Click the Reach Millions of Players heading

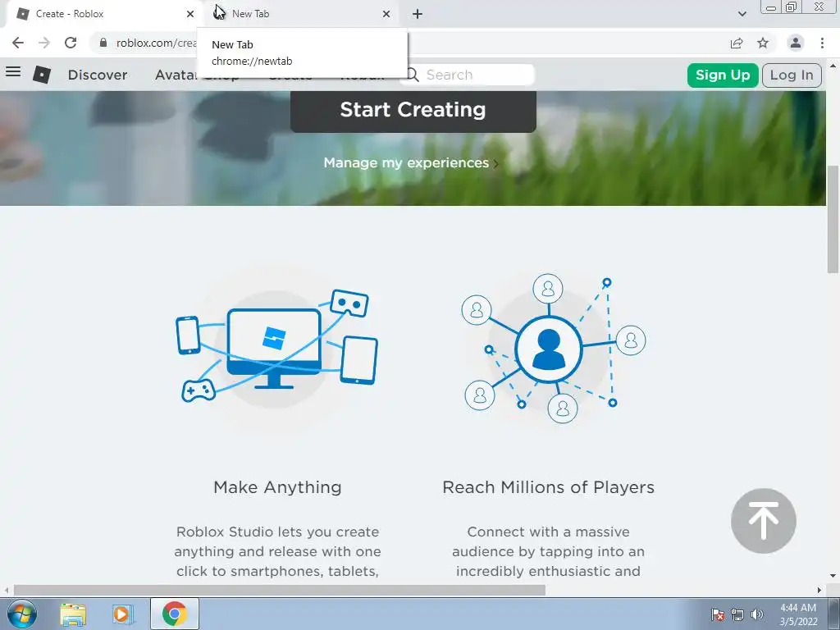tap(549, 487)
